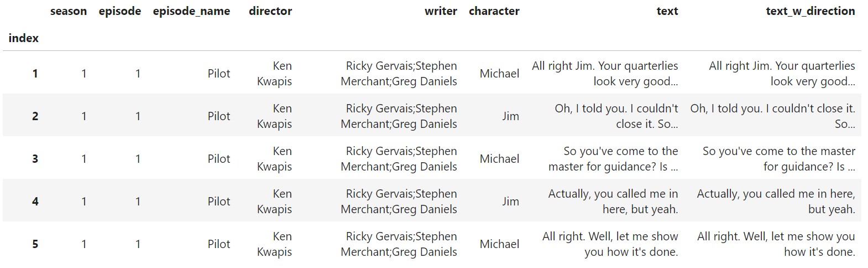
Task: Select the season value in row 2
Action: click(x=84, y=116)
